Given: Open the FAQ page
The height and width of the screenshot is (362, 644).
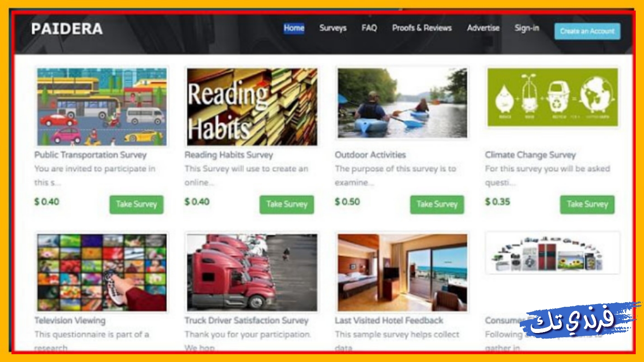Looking at the screenshot, I should pos(369,28).
